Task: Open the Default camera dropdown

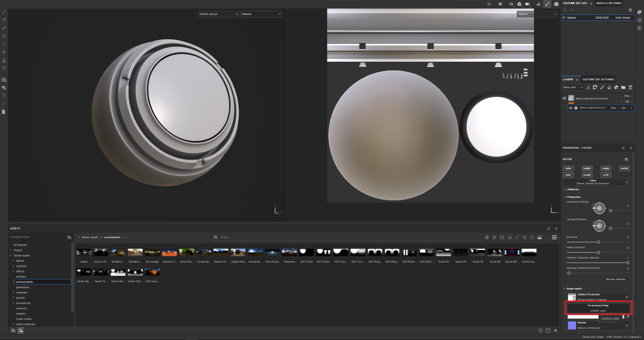Action: 218,14
